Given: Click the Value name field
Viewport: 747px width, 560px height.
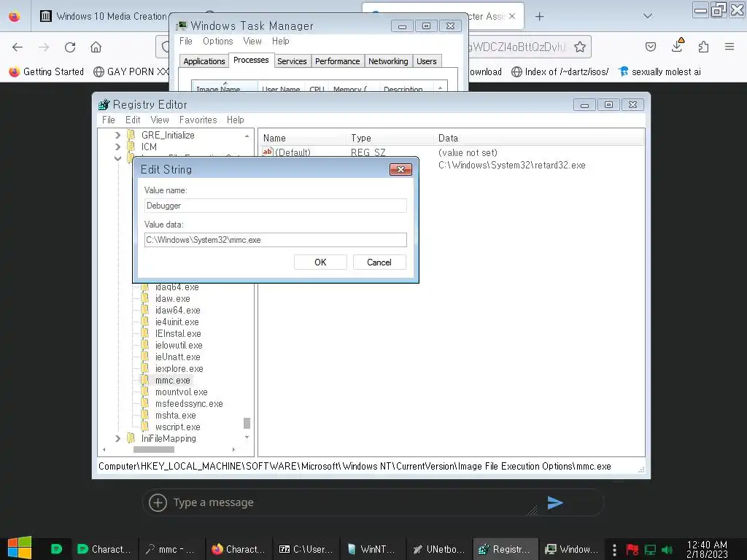Looking at the screenshot, I should 275,206.
